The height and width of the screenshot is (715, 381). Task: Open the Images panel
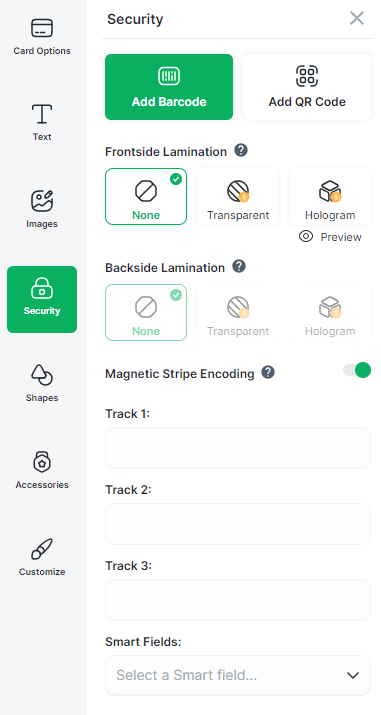coord(42,209)
